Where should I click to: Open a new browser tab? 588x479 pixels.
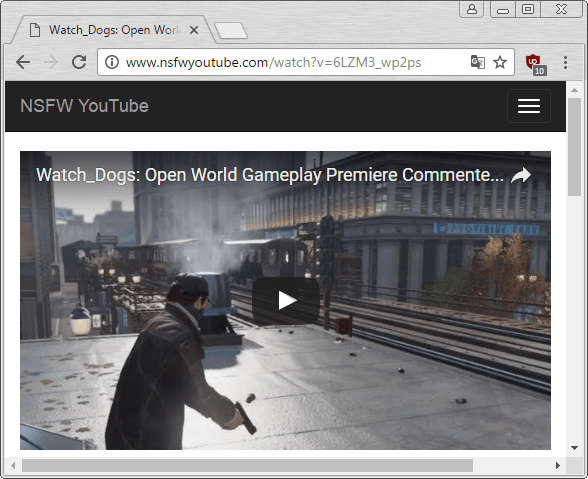point(231,30)
